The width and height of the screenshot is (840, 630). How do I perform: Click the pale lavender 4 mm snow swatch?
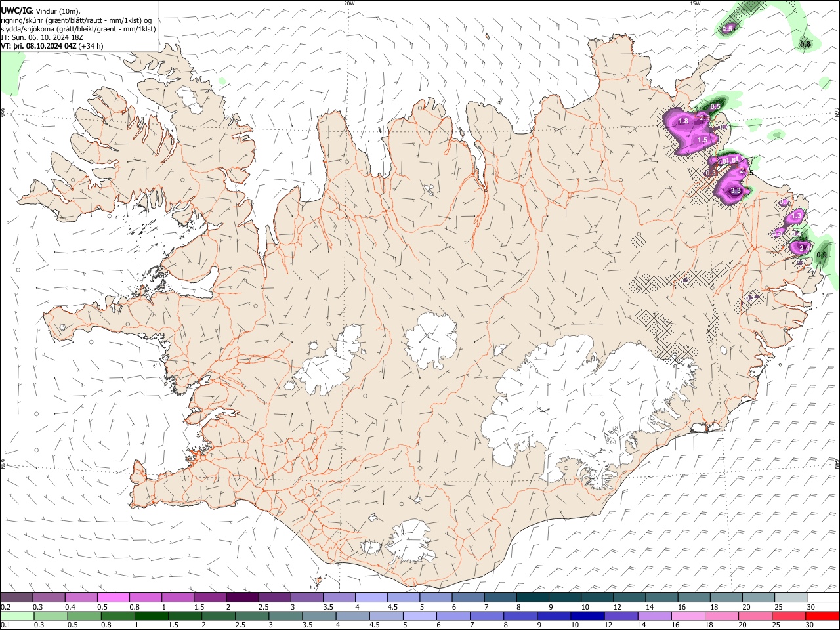coord(371,598)
